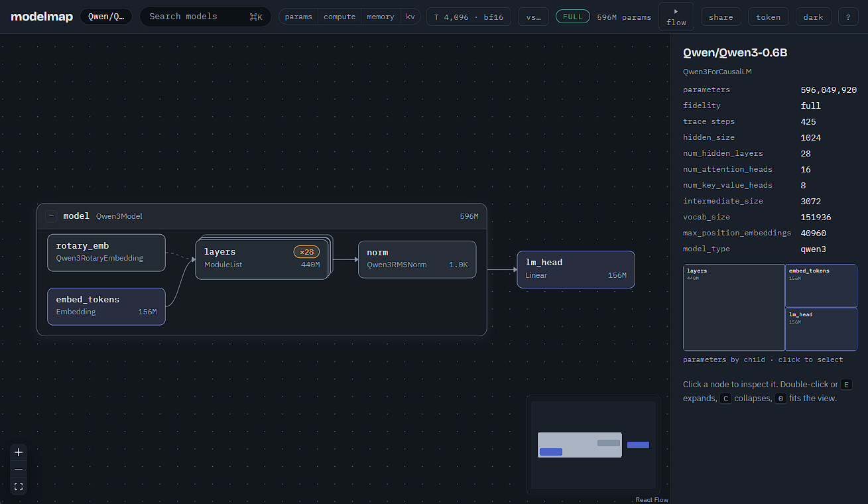Select the norm Qwen3RMSNorm node
This screenshot has height=504, width=868.
pos(417,259)
